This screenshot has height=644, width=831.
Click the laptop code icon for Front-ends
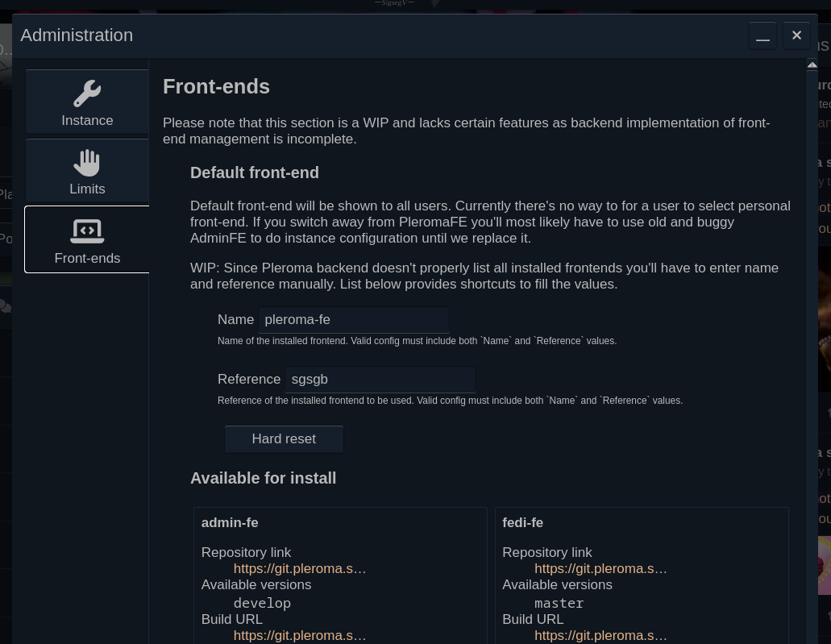tap(87, 231)
